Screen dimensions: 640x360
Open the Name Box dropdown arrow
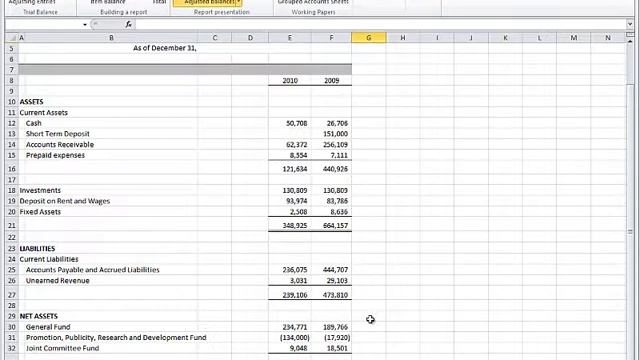point(85,25)
